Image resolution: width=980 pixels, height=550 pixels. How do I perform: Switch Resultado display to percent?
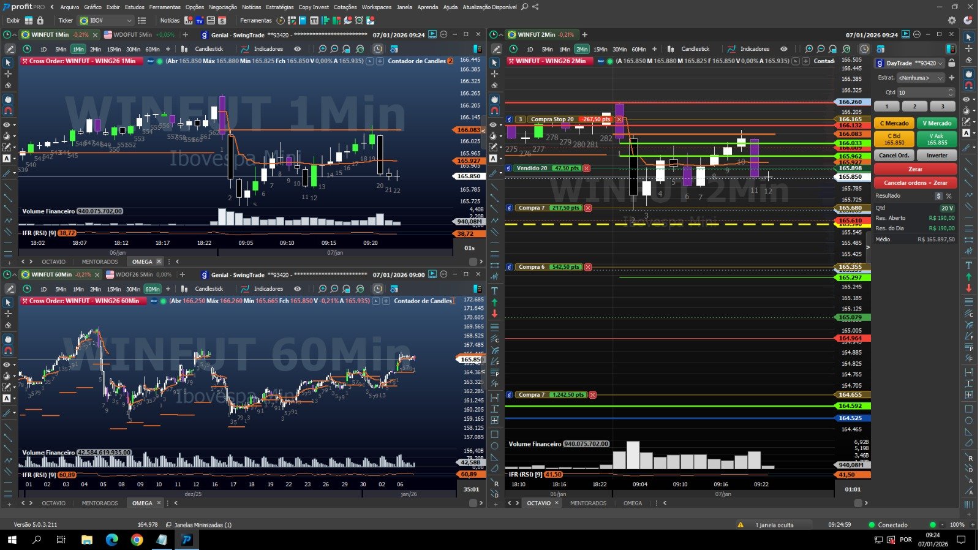(949, 196)
